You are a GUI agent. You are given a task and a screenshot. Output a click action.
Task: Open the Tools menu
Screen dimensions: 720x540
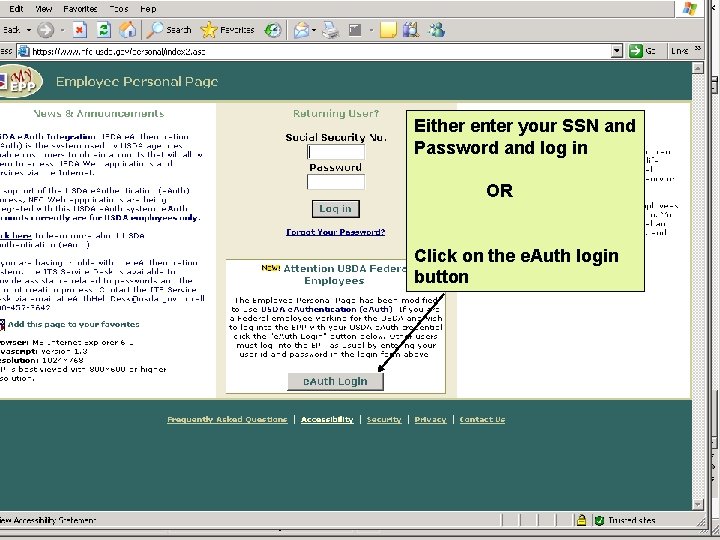click(x=118, y=9)
